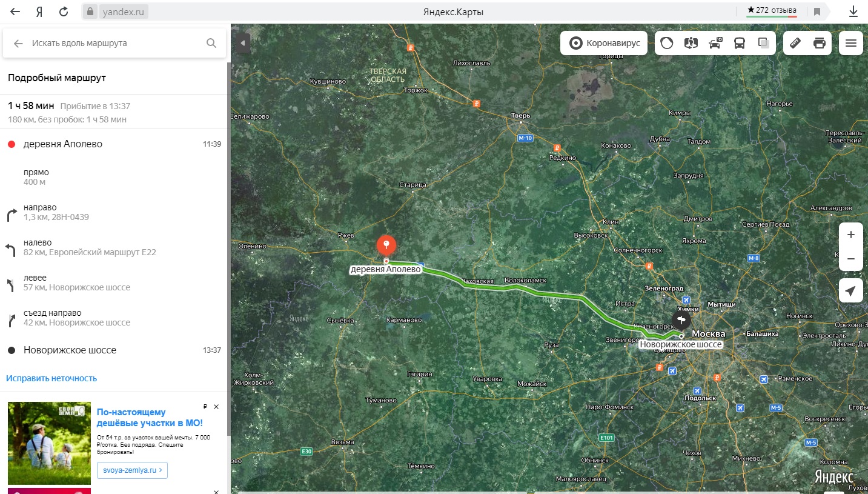Click the M-10 highway badge near Тверь
Image resolution: width=868 pixels, height=494 pixels.
coord(525,138)
